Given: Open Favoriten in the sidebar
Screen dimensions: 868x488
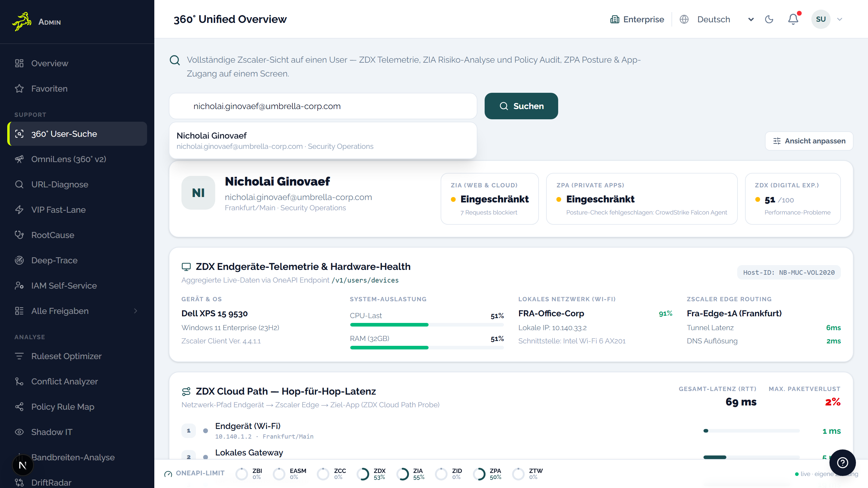Looking at the screenshot, I should click(x=77, y=89).
